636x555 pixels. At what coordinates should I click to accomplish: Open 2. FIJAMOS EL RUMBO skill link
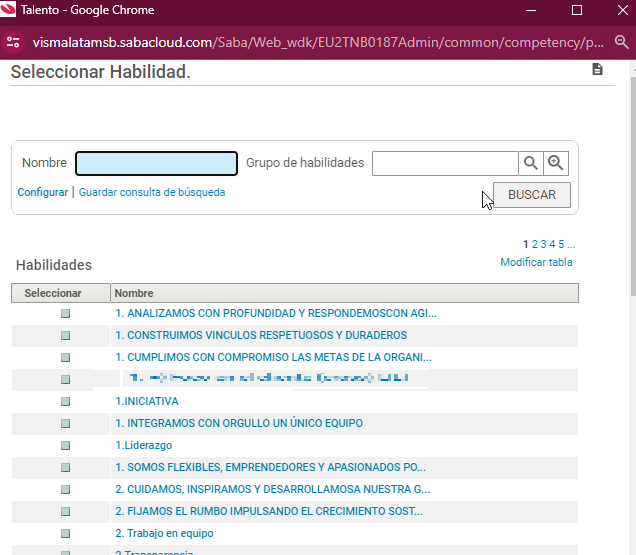269,511
